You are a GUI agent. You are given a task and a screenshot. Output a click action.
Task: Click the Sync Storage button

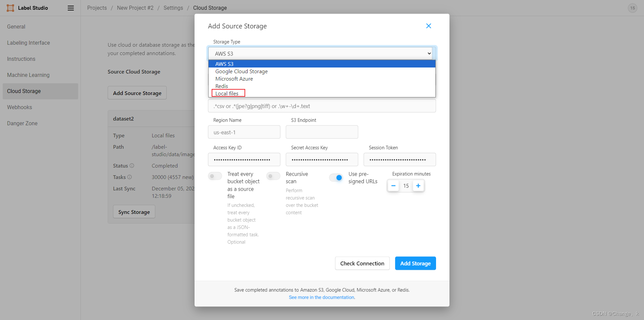point(134,212)
